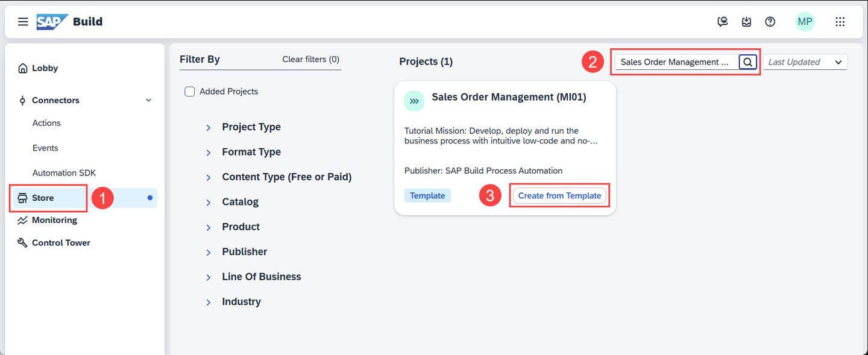Open the help question mark icon
The height and width of the screenshot is (355, 868).
[770, 22]
